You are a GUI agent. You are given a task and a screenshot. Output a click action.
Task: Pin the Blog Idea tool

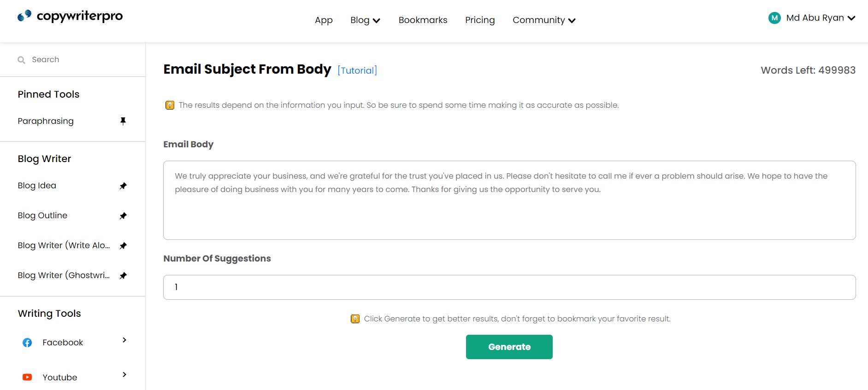pos(123,186)
